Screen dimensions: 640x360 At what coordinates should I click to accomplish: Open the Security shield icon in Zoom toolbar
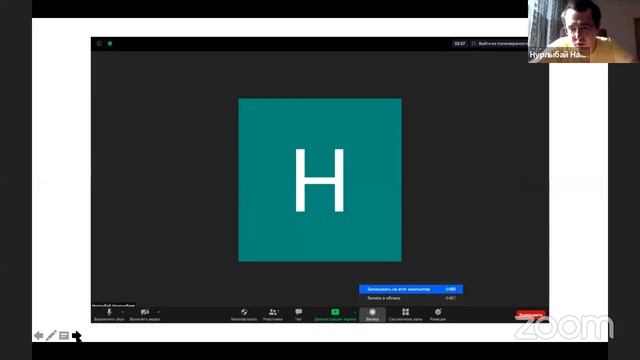tap(244, 312)
